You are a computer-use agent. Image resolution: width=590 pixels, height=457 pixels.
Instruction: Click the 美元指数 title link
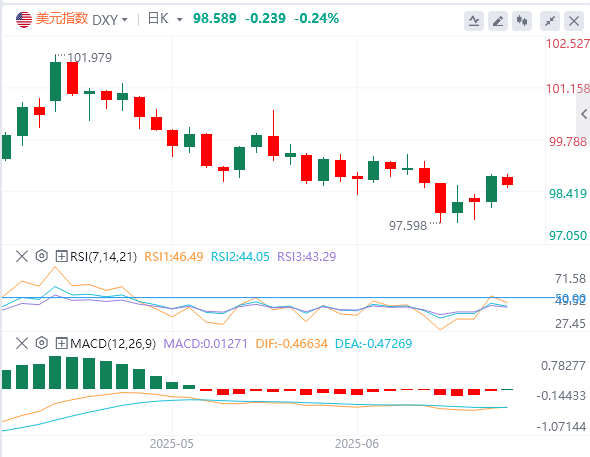pyautogui.click(x=62, y=19)
